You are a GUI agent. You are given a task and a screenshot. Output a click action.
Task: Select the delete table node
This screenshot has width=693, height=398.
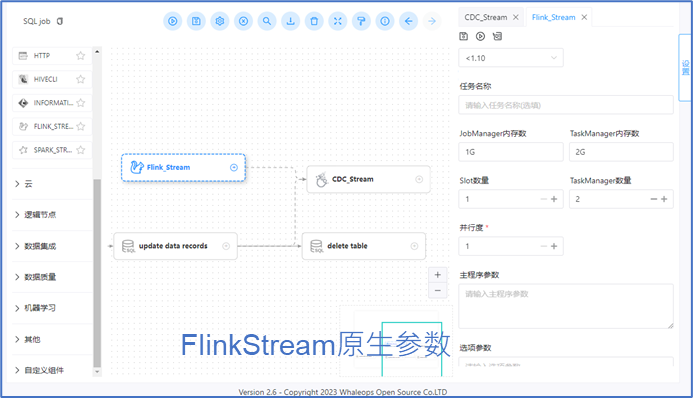tap(364, 246)
